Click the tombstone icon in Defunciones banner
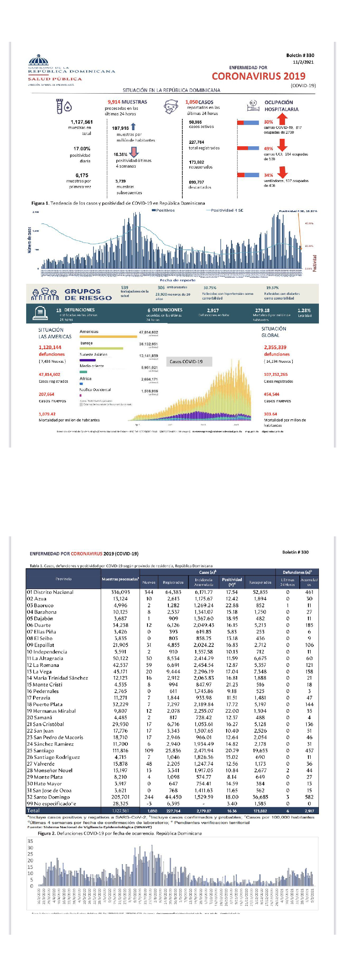Screen dimensions: 345x980 point(40,313)
